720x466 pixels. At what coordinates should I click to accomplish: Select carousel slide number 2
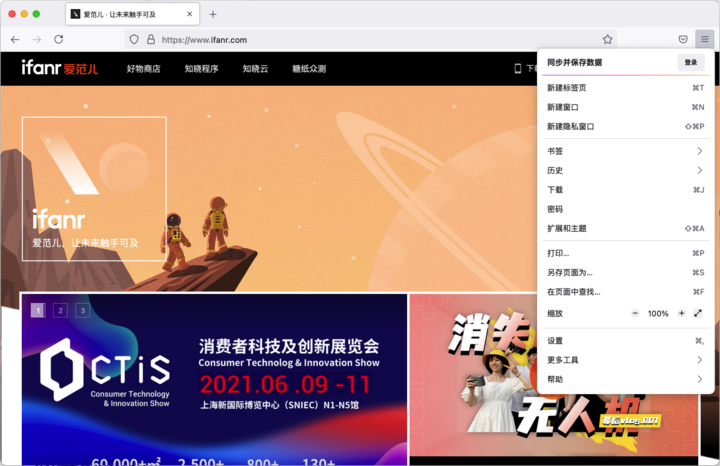point(60,311)
